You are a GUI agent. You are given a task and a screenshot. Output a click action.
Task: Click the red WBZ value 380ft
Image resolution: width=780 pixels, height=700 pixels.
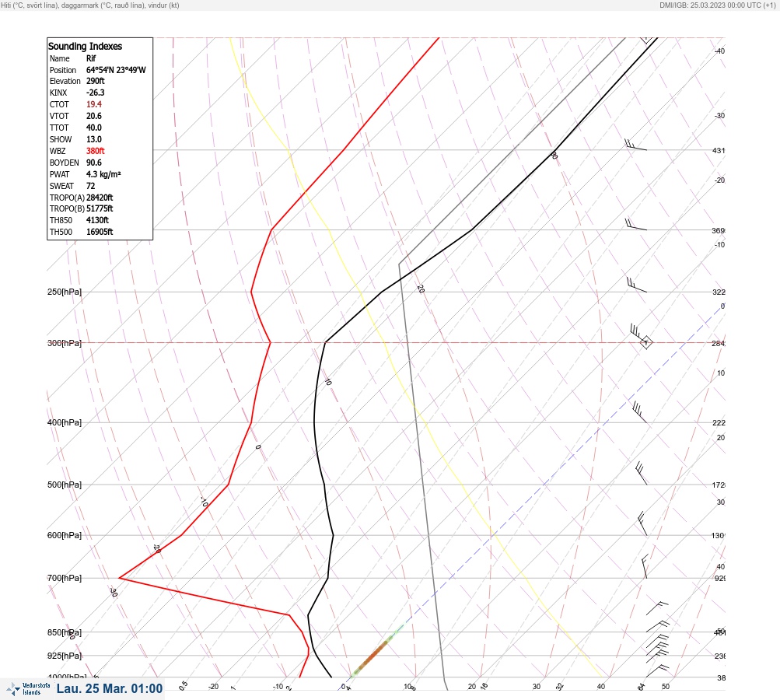coord(96,151)
